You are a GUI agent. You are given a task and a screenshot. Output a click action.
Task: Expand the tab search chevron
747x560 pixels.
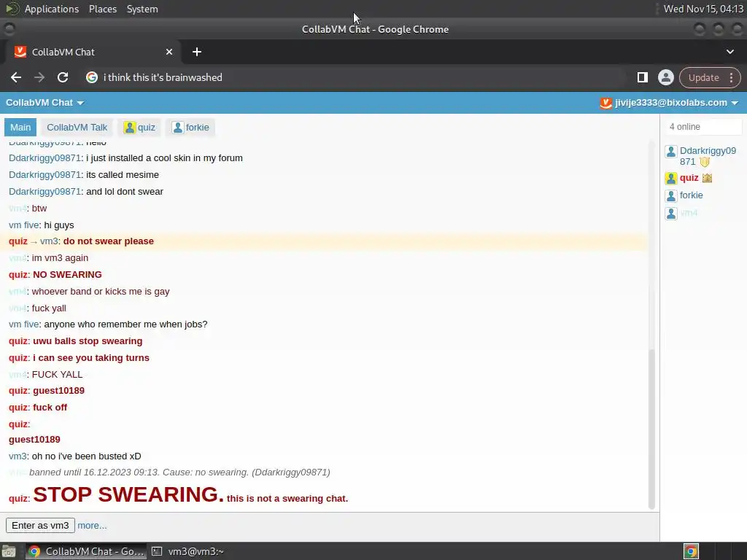tap(729, 52)
